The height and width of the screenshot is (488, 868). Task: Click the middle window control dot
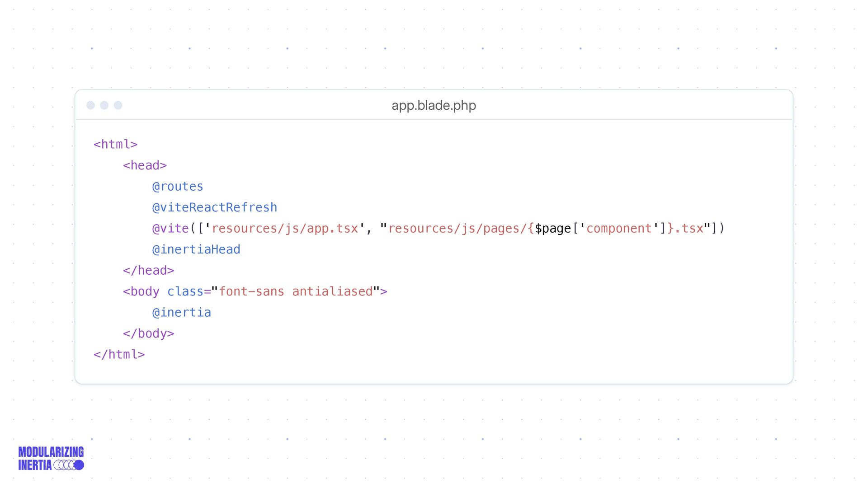point(104,105)
